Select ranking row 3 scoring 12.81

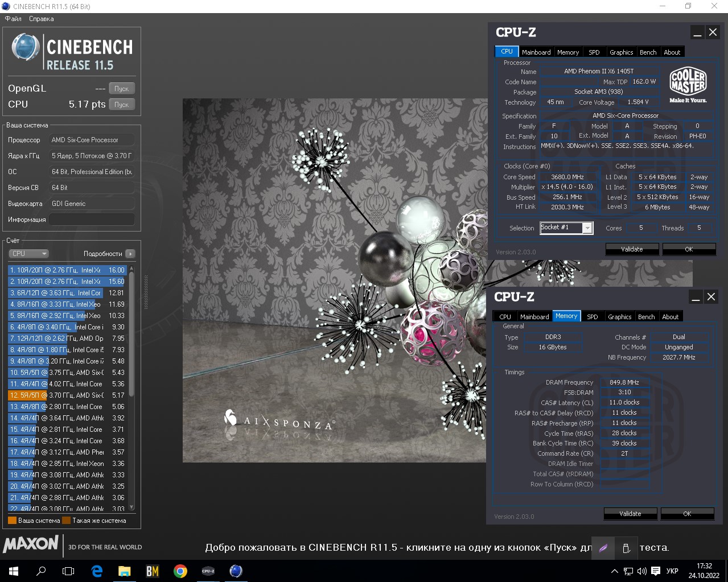tap(67, 293)
